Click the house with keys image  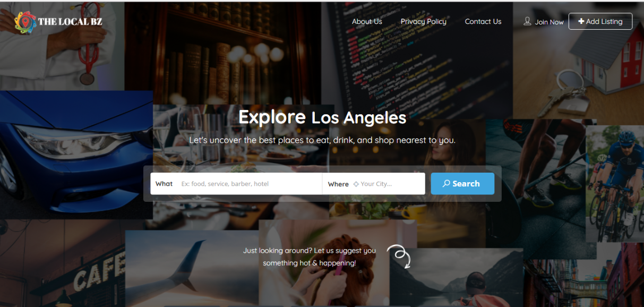coord(579,60)
